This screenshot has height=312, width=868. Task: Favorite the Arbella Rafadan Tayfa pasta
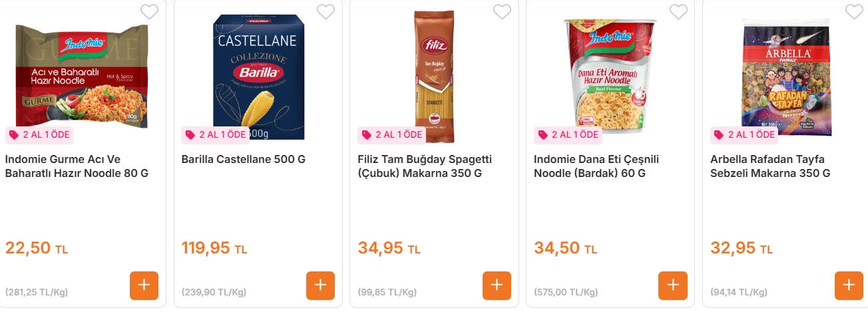coord(854,12)
